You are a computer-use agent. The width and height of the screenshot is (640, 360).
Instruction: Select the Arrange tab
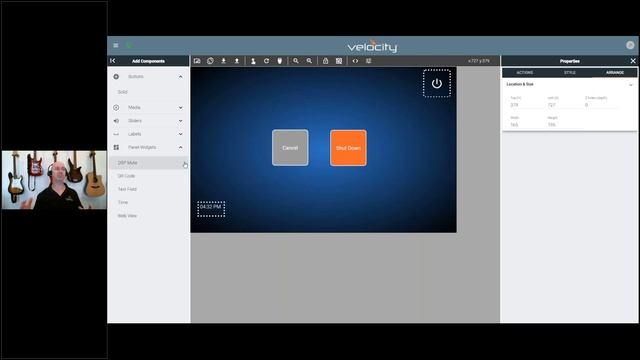(x=615, y=73)
